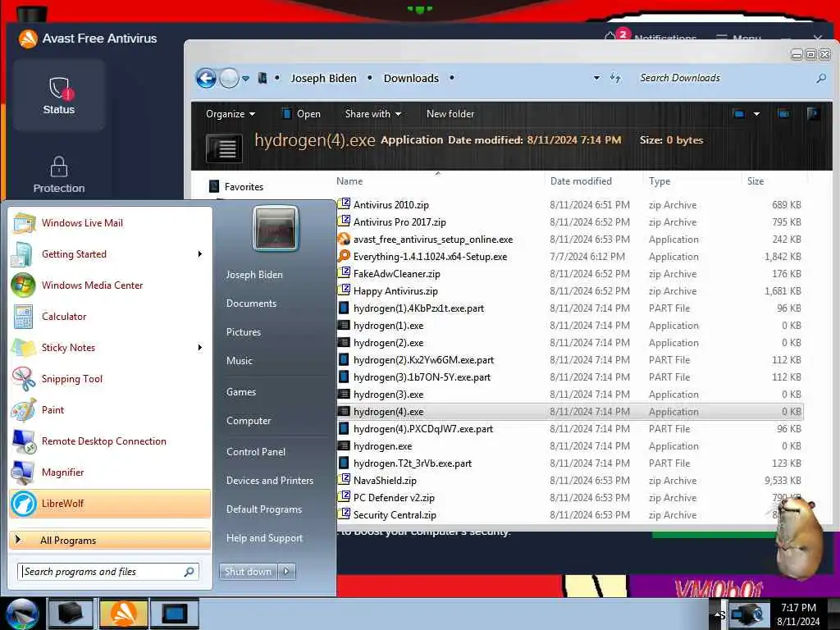Open the address bar history dropdown
The height and width of the screenshot is (630, 840).
tap(596, 78)
